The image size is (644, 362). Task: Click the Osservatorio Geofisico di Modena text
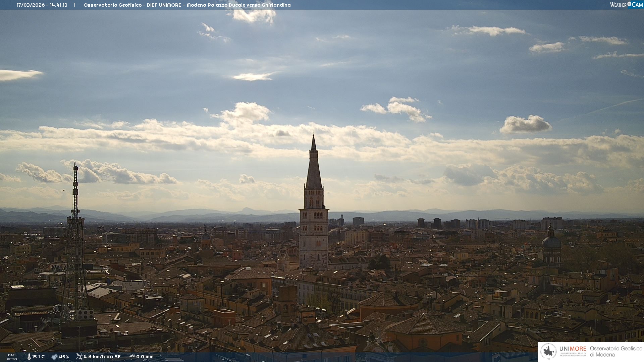coord(616,352)
